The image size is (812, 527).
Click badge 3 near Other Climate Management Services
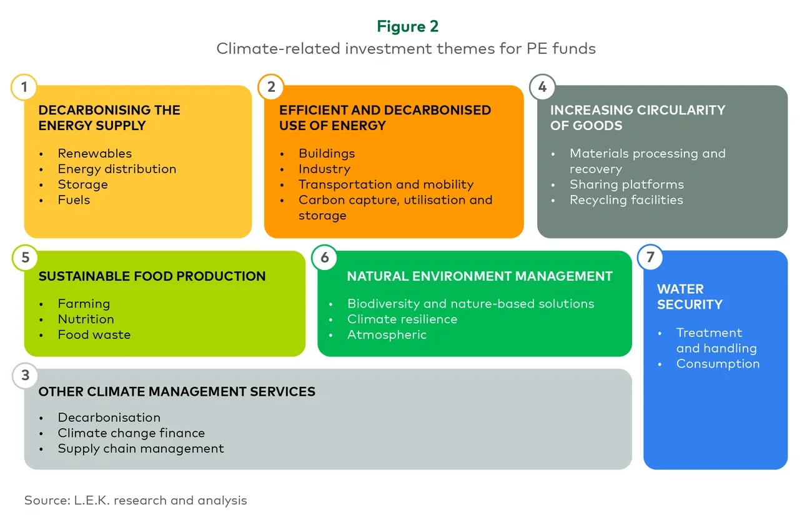pos(24,376)
